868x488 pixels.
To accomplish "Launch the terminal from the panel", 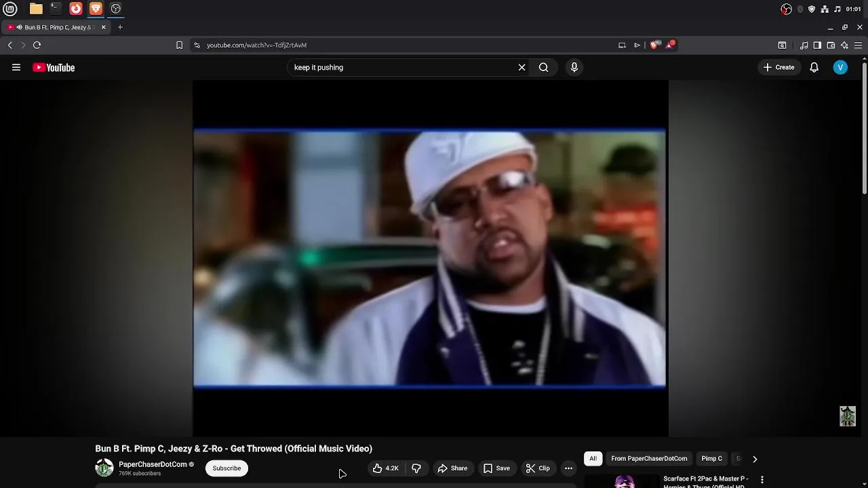I will 56,9.
